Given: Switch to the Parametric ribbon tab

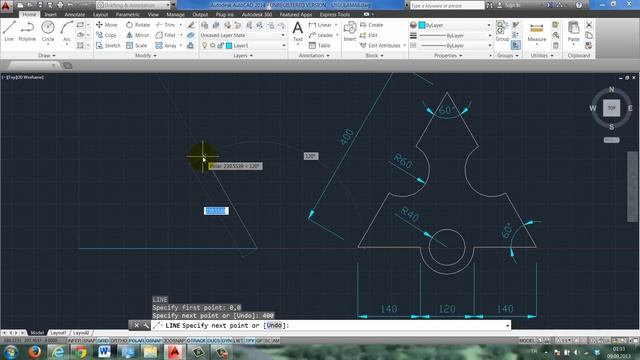Looking at the screenshot, I should [127, 14].
